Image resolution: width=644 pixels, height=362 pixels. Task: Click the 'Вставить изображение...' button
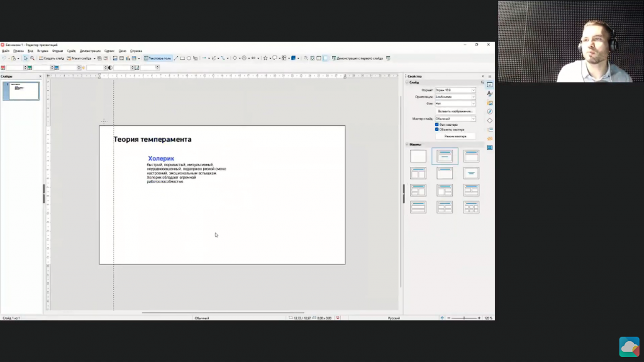point(455,111)
